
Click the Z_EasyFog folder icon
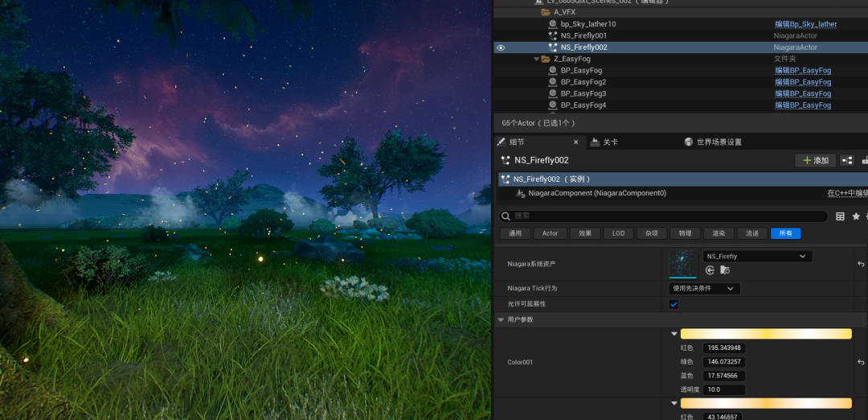(546, 59)
